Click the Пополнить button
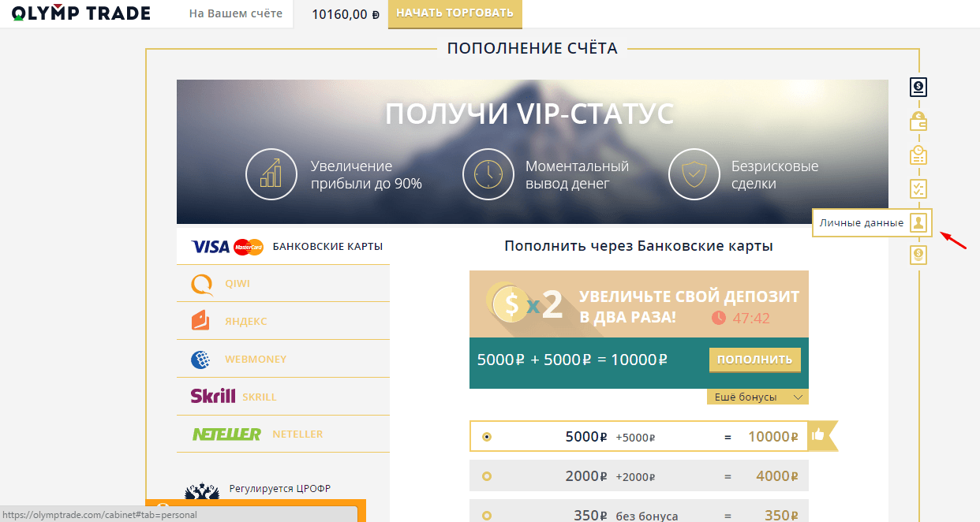 (x=755, y=360)
